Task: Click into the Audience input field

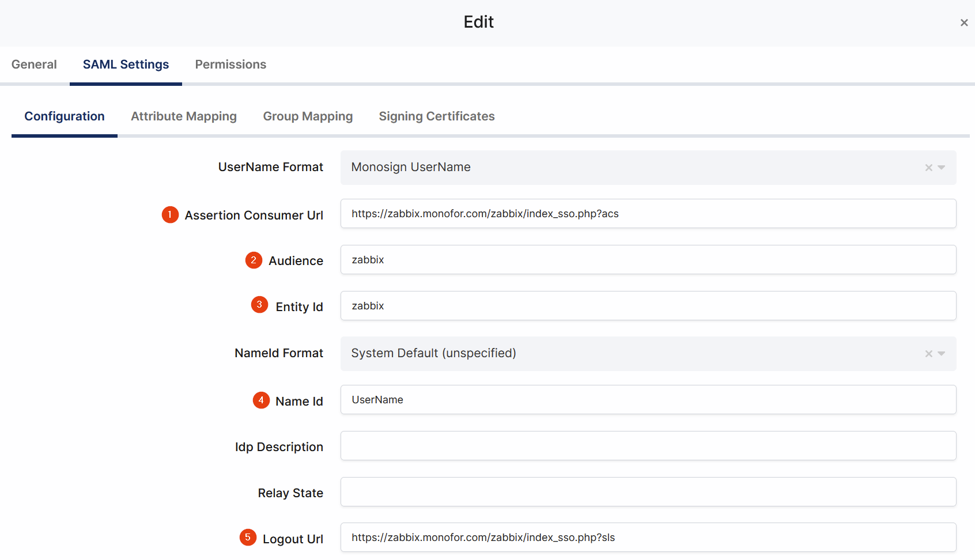Action: tap(648, 260)
